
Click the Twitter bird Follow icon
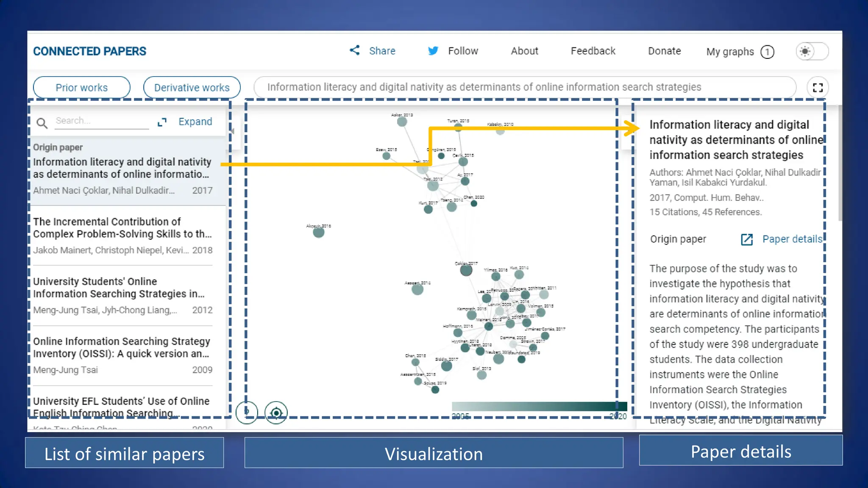pyautogui.click(x=433, y=51)
